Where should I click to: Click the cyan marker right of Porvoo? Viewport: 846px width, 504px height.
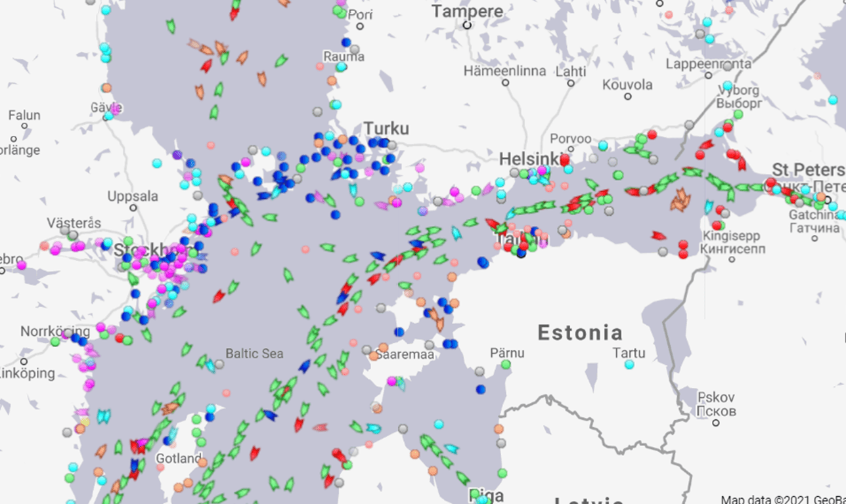pos(603,145)
